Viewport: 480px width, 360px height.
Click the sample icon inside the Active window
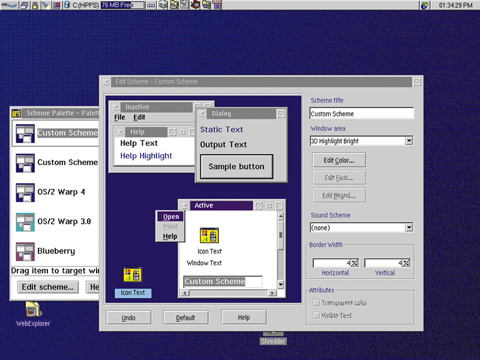pos(209,235)
